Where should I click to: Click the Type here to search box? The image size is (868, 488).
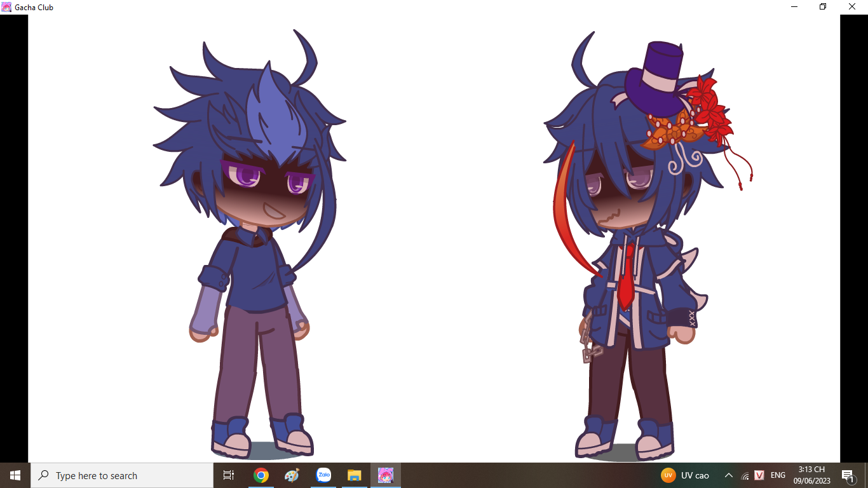coord(122,475)
